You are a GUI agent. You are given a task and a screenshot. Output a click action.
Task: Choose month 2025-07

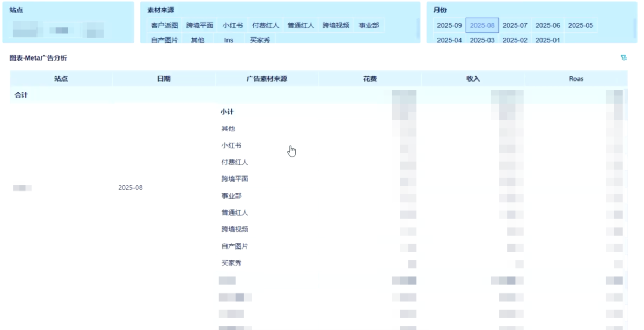[515, 25]
